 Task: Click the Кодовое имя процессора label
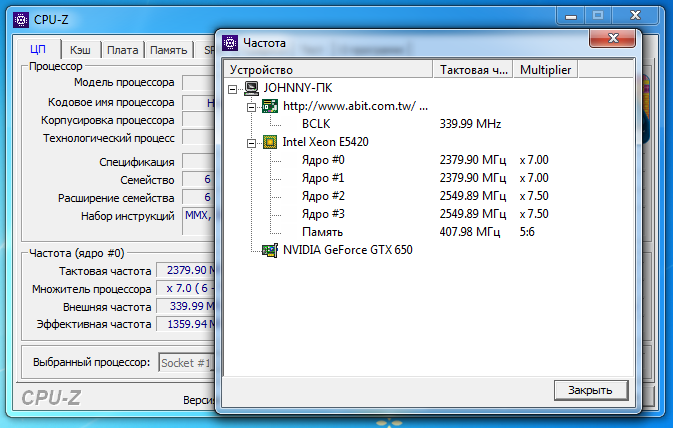coord(111,103)
